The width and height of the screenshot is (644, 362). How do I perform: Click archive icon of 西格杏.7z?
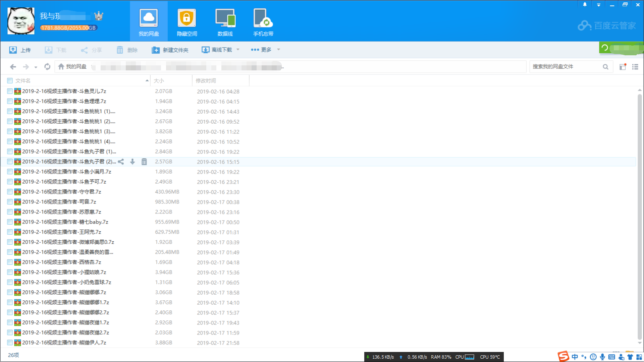coord(17,262)
